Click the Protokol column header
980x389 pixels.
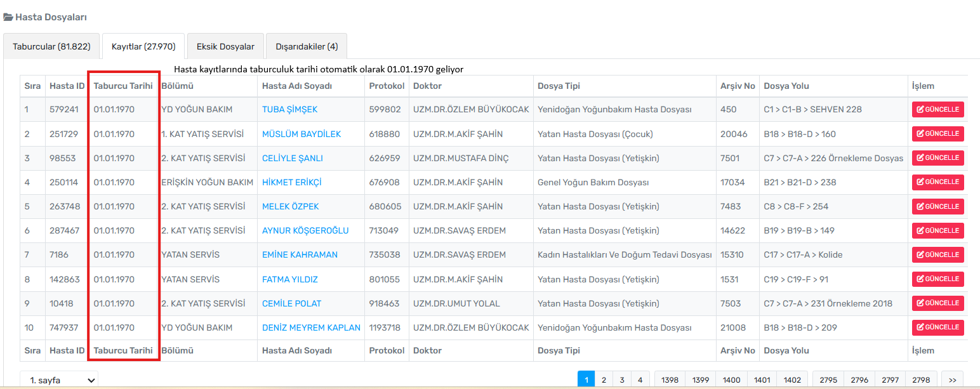pyautogui.click(x=387, y=86)
